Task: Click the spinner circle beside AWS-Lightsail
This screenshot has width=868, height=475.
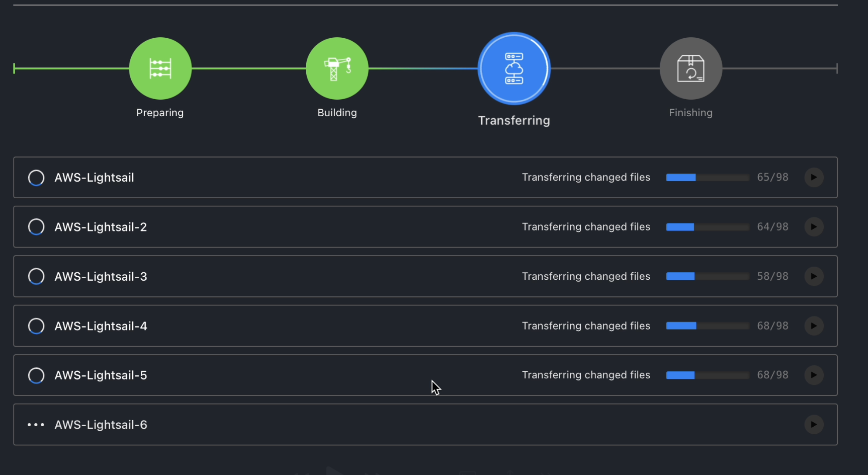Action: coord(36,178)
